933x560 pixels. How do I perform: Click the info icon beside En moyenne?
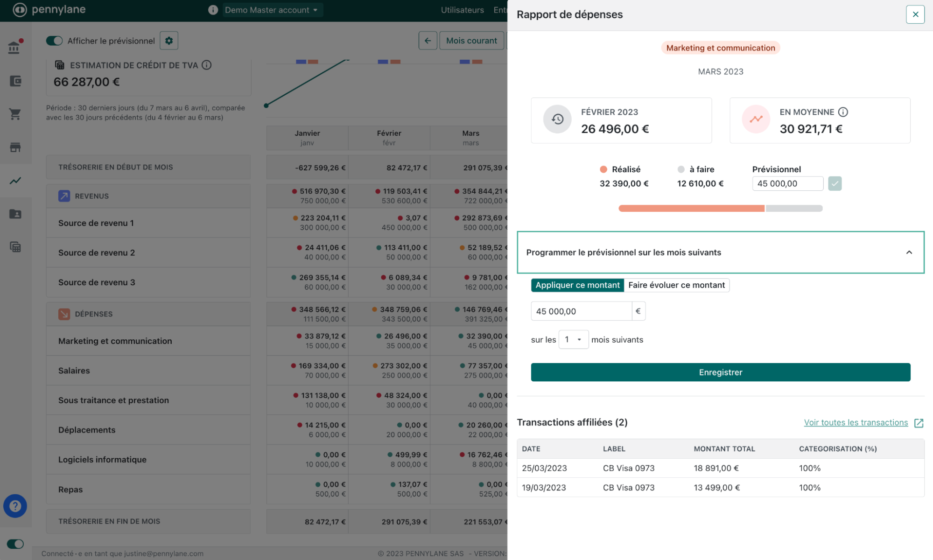[843, 112]
